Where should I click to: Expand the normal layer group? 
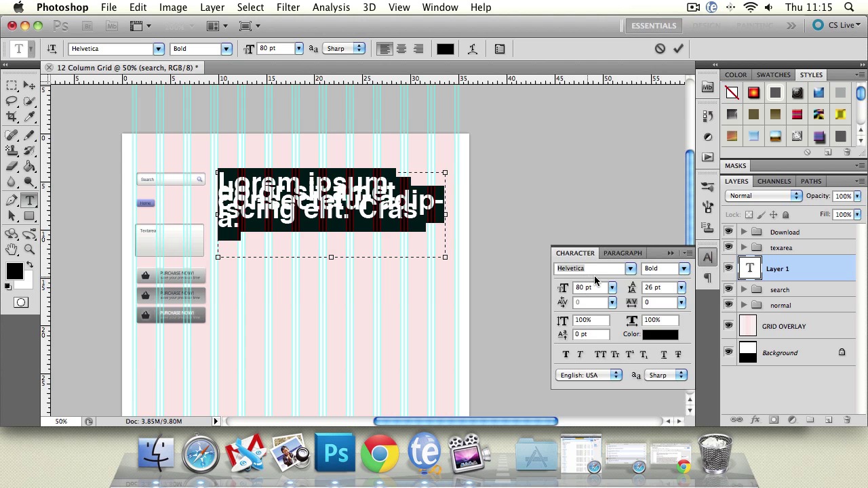tap(744, 305)
